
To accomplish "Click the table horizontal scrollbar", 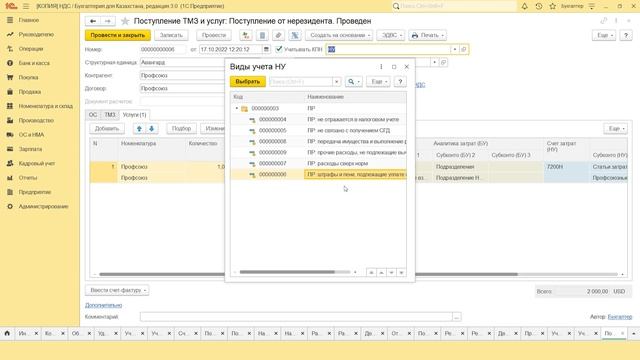I will (x=309, y=274).
